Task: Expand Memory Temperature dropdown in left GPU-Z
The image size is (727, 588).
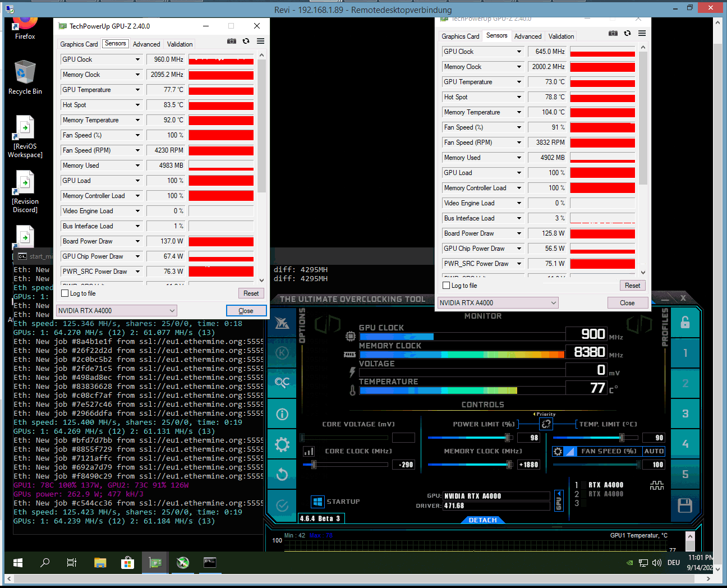Action: click(137, 120)
